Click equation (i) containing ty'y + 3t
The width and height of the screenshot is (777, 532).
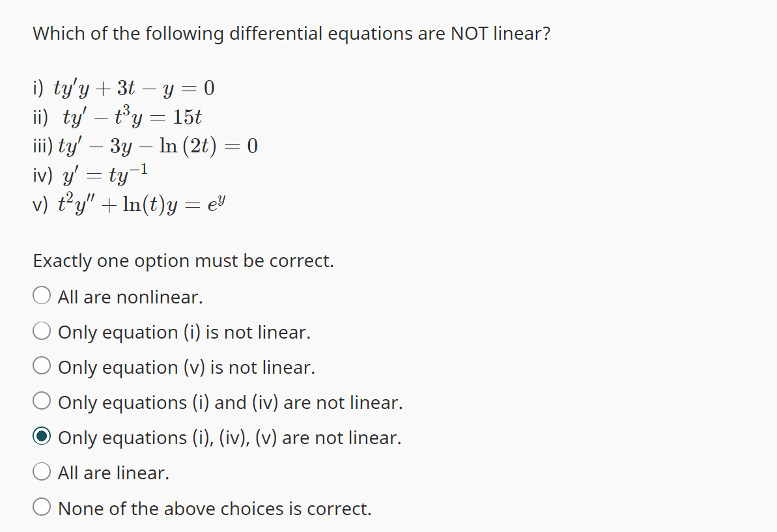[124, 87]
